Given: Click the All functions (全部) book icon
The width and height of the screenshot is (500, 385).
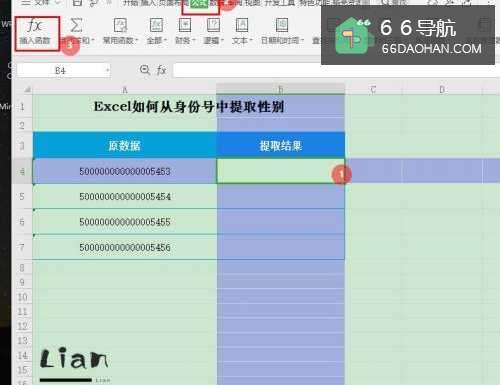Looking at the screenshot, I should pos(156,25).
